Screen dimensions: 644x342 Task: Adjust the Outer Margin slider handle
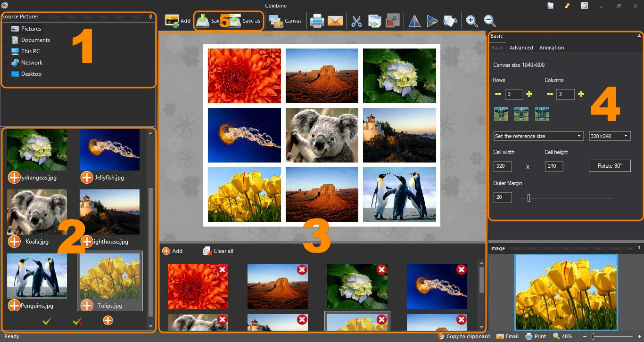(528, 198)
